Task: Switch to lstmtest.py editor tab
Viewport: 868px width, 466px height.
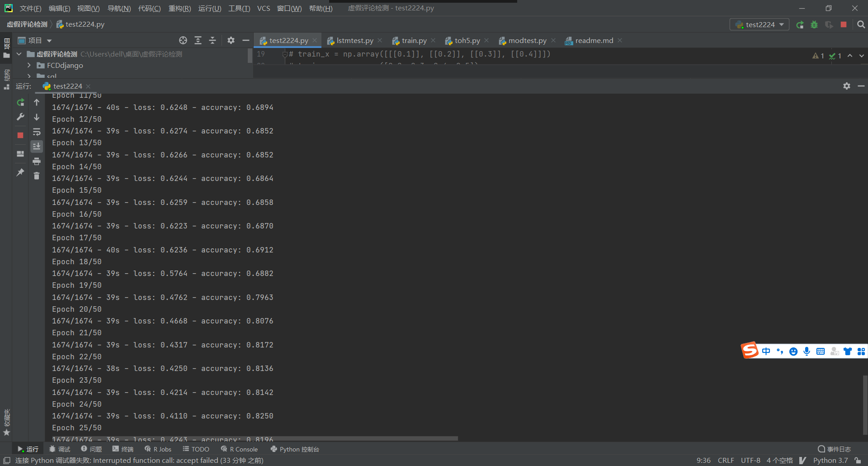Action: coord(350,40)
